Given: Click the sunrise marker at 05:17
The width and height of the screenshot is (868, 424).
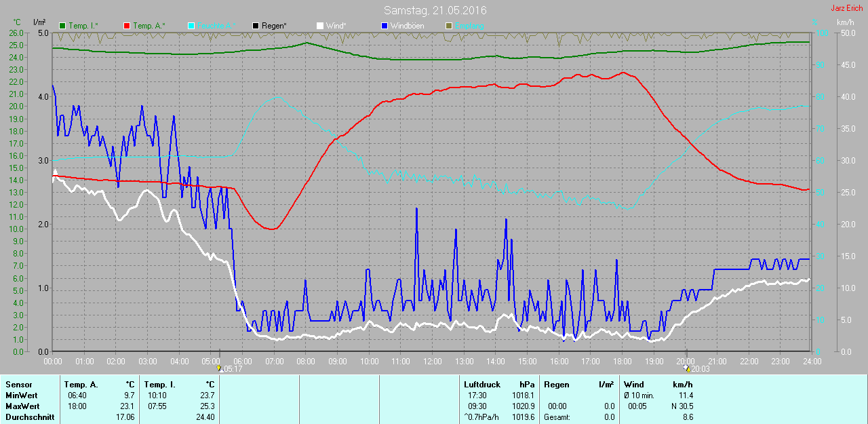Looking at the screenshot, I should tap(220, 369).
